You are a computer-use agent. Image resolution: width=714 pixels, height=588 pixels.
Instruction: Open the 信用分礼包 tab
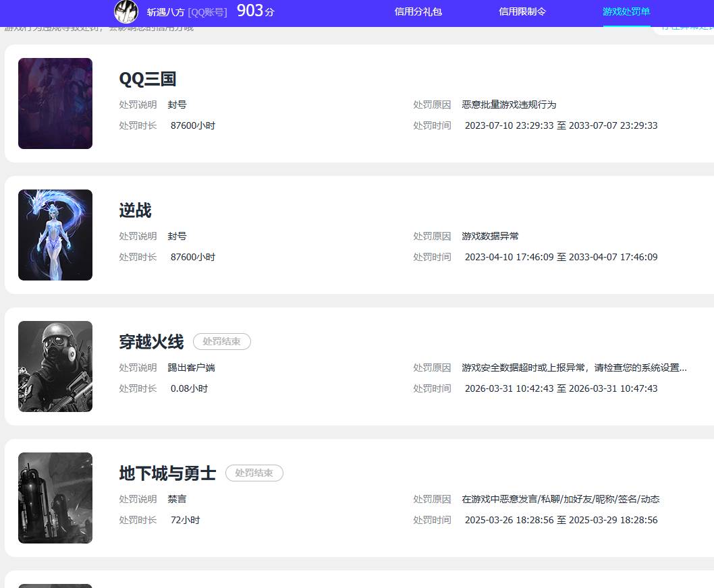418,12
